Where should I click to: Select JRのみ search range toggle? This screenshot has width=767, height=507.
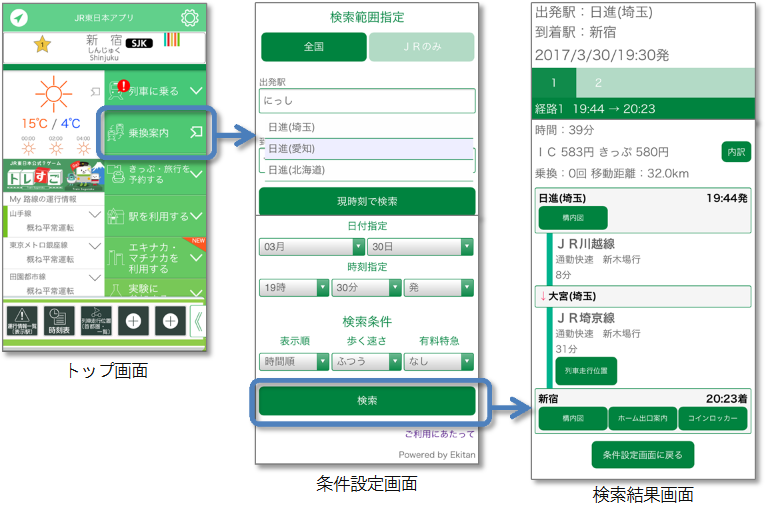pos(422,47)
